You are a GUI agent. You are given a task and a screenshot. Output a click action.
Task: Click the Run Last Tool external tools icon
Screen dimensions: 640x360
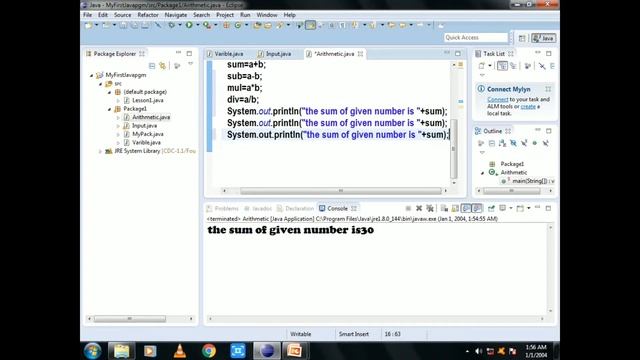click(207, 25)
